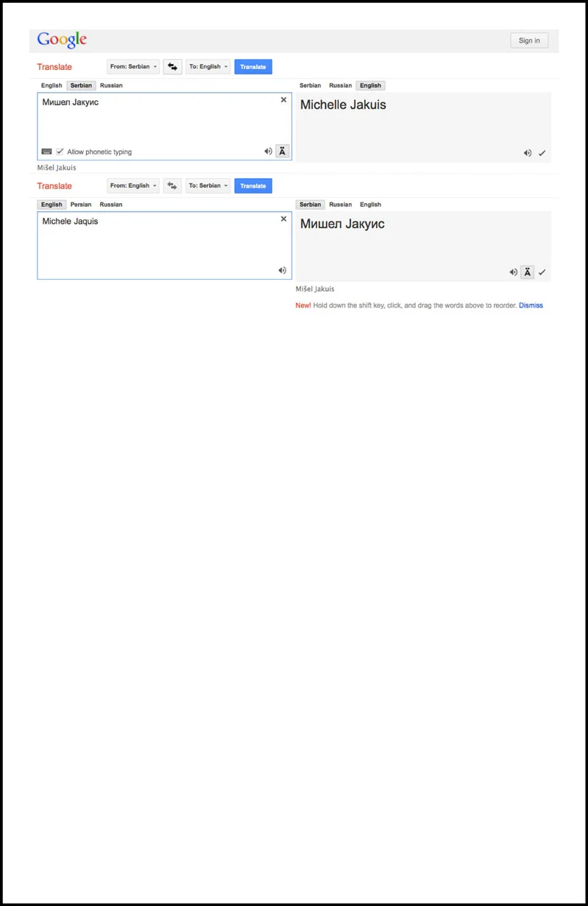The height and width of the screenshot is (906, 588).
Task: Rate the Serbian translation with the checkmark
Action: (x=542, y=272)
